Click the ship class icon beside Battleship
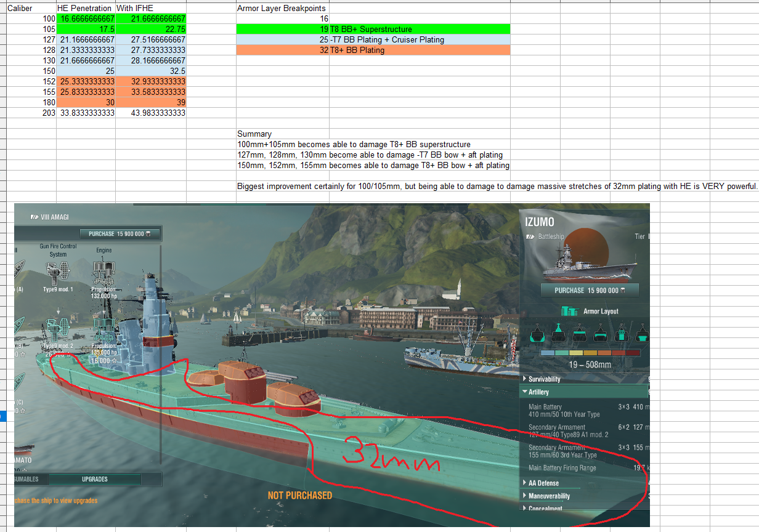Screen dimensions: 759x532 click(530, 236)
